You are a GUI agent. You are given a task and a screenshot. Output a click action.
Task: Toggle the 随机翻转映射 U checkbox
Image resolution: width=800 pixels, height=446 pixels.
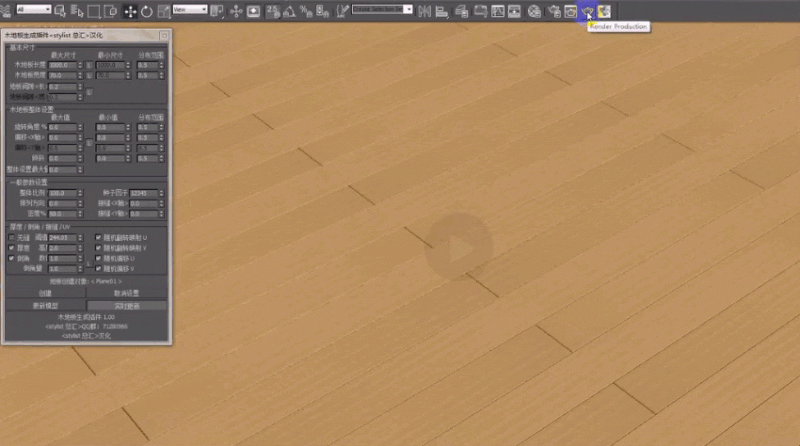pos(98,238)
